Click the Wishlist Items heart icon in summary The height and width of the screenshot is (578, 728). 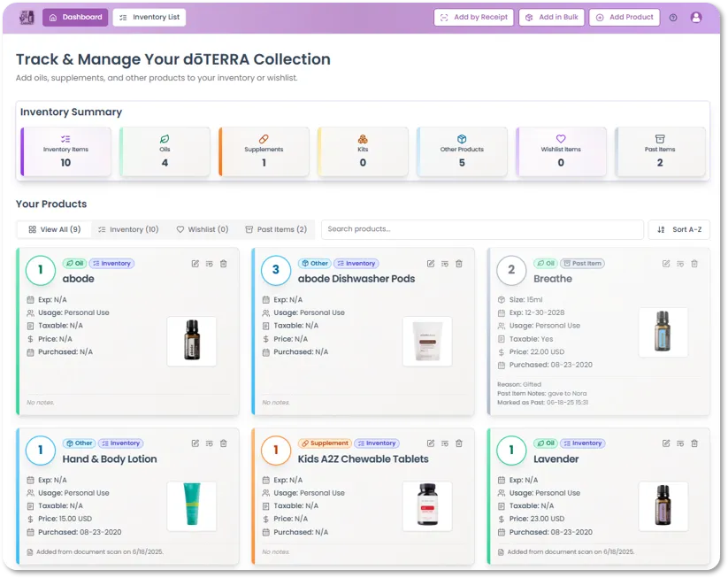tap(561, 139)
